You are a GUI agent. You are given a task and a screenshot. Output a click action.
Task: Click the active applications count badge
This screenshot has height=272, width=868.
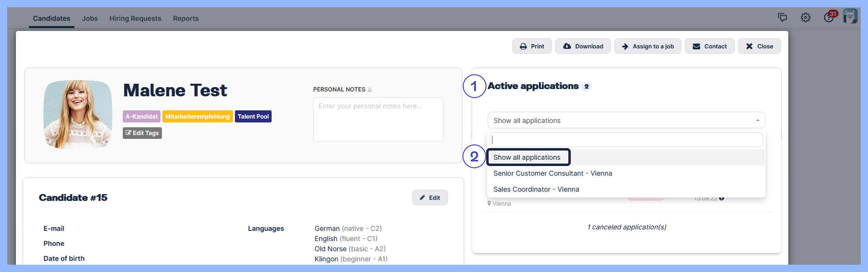(586, 87)
